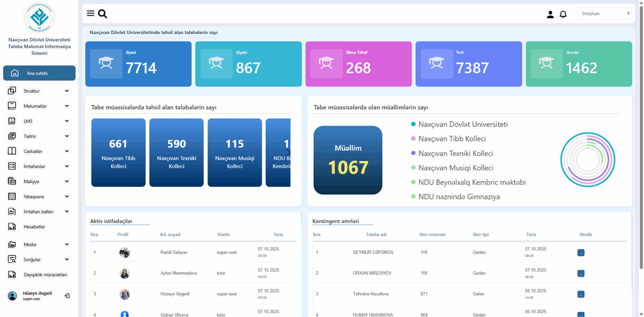Toggle the hamburger menu icon

91,14
